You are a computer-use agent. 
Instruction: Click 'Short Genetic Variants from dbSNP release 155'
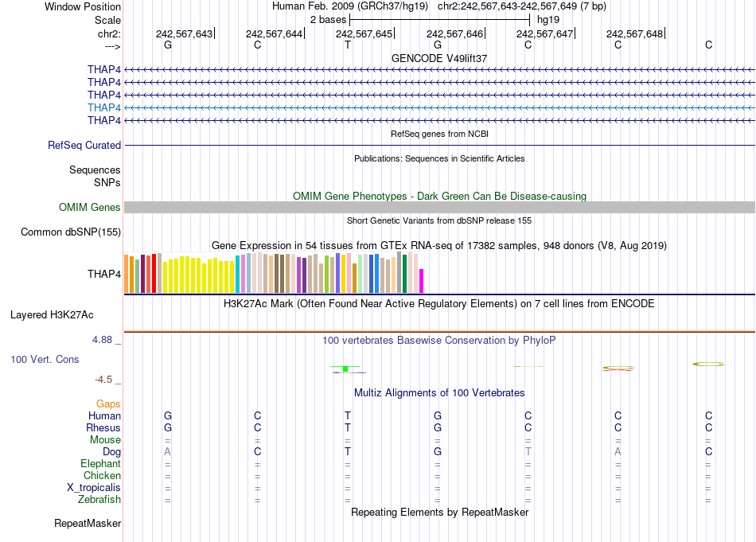pos(439,220)
